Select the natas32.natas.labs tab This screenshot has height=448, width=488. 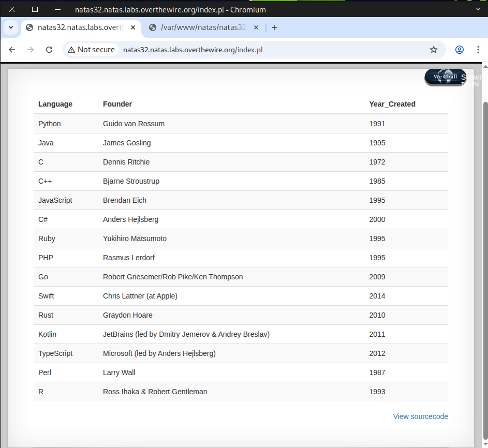78,27
